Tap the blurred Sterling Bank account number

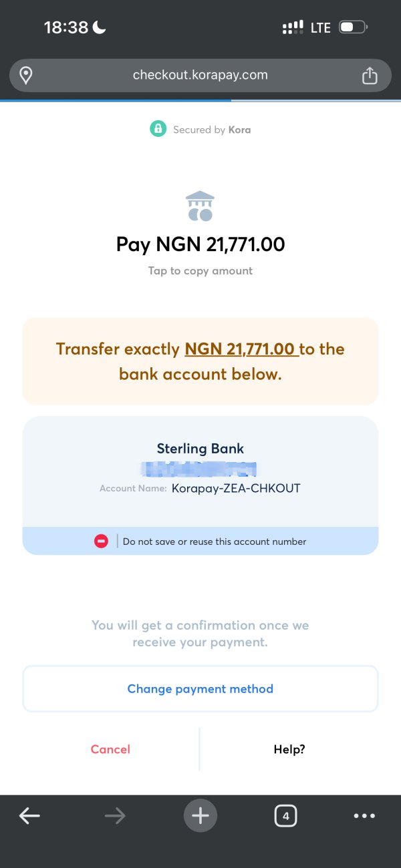(200, 469)
